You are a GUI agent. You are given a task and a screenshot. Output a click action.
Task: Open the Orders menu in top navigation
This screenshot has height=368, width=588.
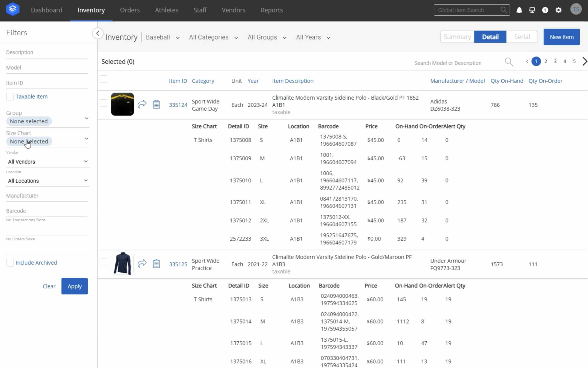[x=130, y=10]
